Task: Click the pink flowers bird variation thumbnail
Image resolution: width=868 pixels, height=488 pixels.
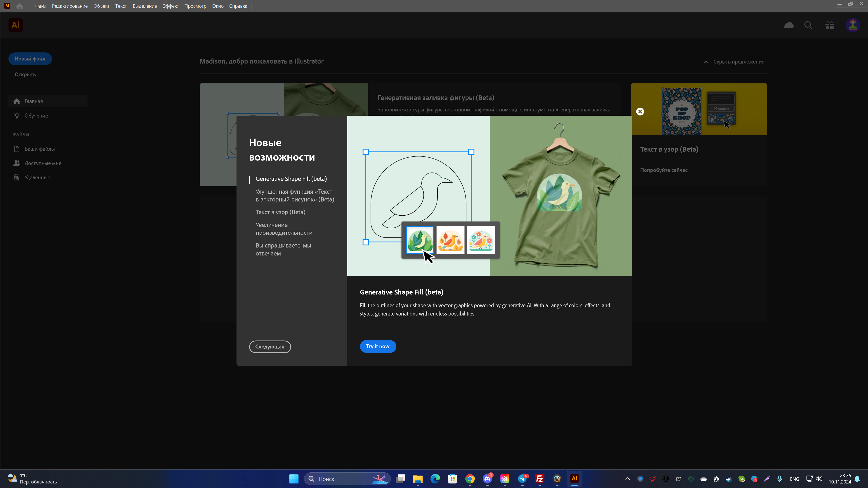Action: (480, 240)
